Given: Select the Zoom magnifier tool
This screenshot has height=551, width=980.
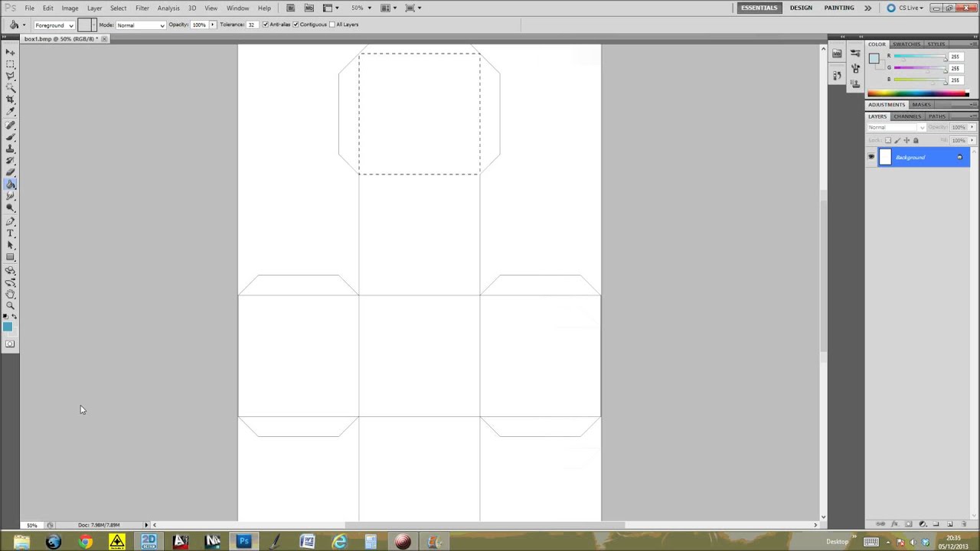Looking at the screenshot, I should [11, 306].
